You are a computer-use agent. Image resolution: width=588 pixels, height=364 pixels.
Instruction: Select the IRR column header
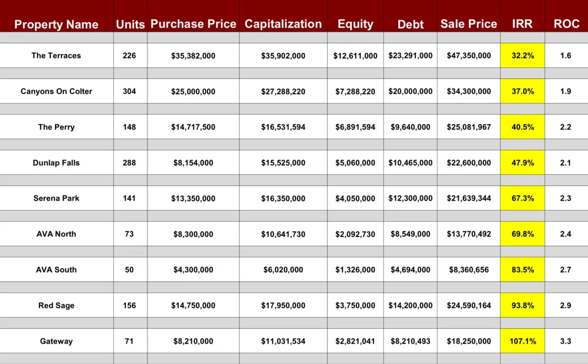coord(522,24)
